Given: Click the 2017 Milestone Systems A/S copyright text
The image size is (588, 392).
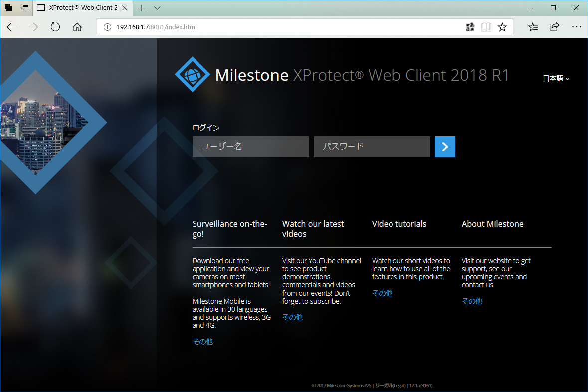Looking at the screenshot, I should [342, 385].
